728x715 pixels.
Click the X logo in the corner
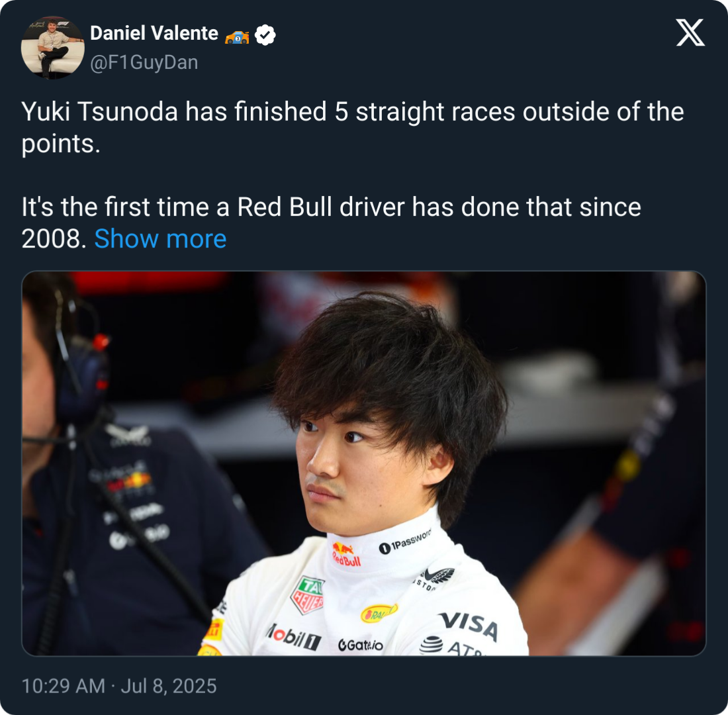click(690, 32)
